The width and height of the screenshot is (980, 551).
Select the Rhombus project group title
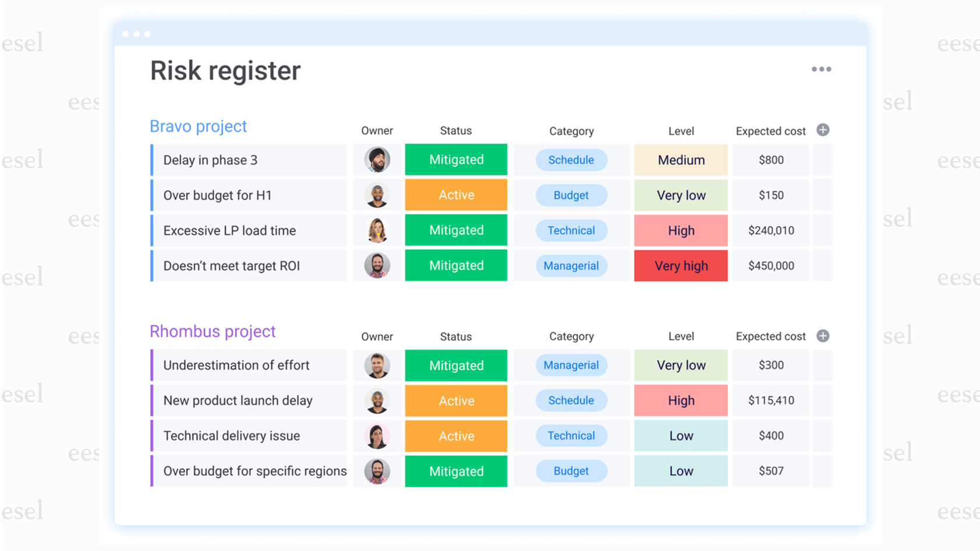click(212, 331)
